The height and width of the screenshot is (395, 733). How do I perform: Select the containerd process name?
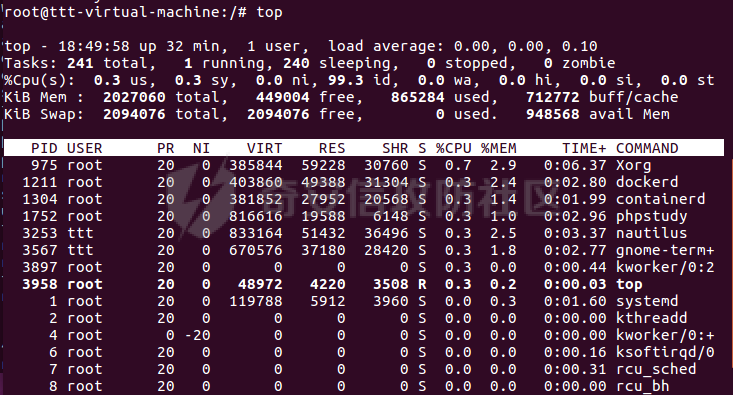[661, 199]
